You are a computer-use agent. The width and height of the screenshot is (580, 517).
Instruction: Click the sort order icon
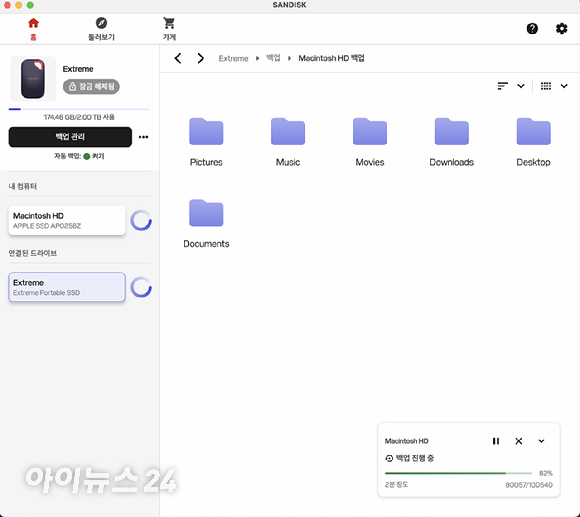click(502, 86)
